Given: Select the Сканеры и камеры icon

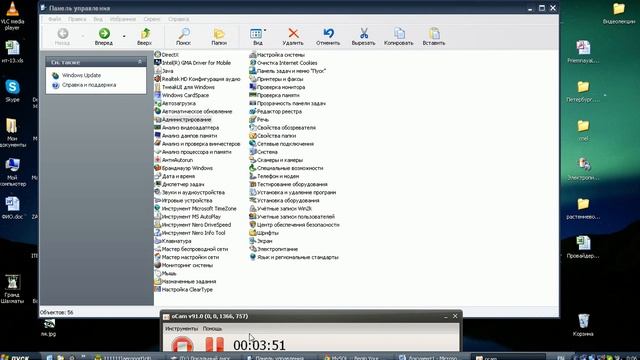Looking at the screenshot, I should 253,160.
